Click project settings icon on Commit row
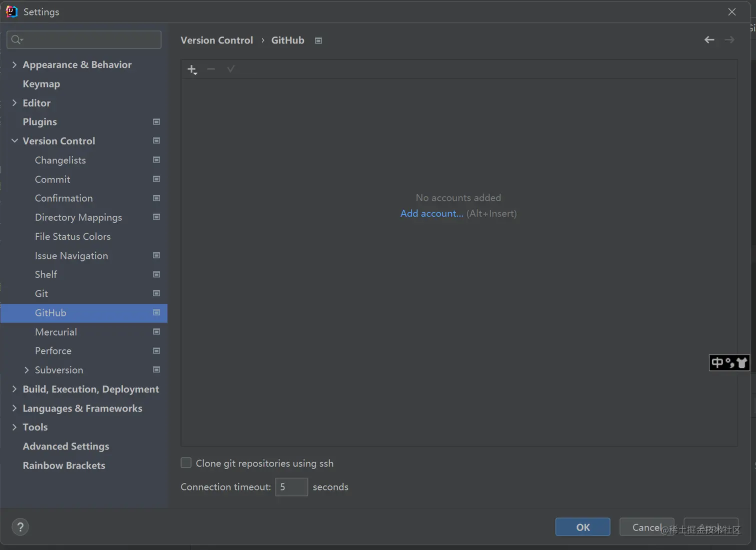The image size is (756, 550). pyautogui.click(x=156, y=179)
